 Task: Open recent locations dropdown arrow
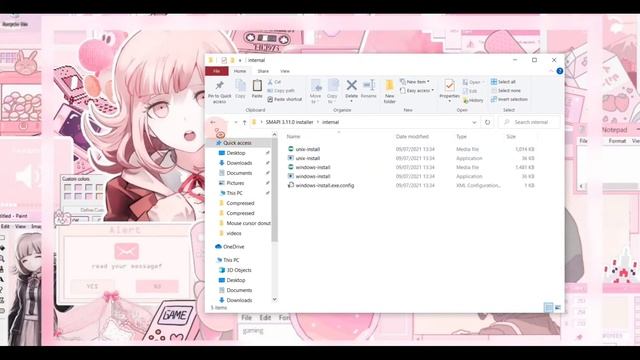[236, 122]
